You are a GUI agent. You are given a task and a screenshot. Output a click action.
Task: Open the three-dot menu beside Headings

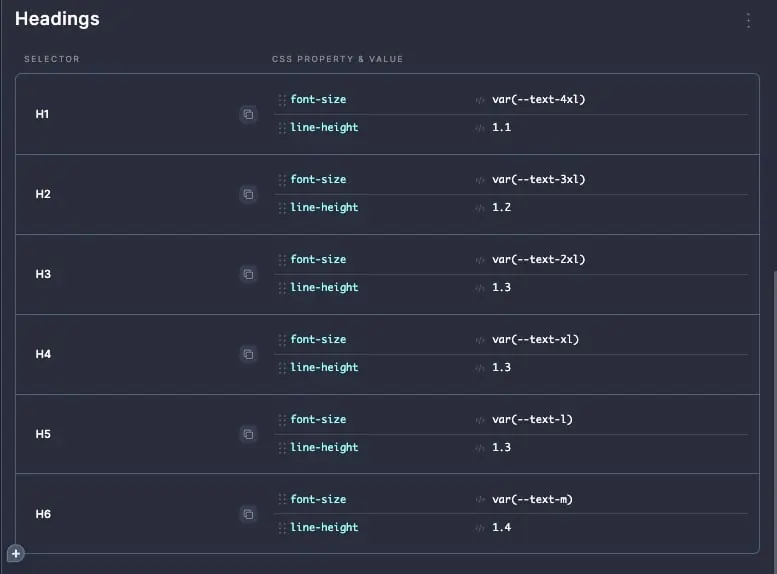tap(748, 20)
